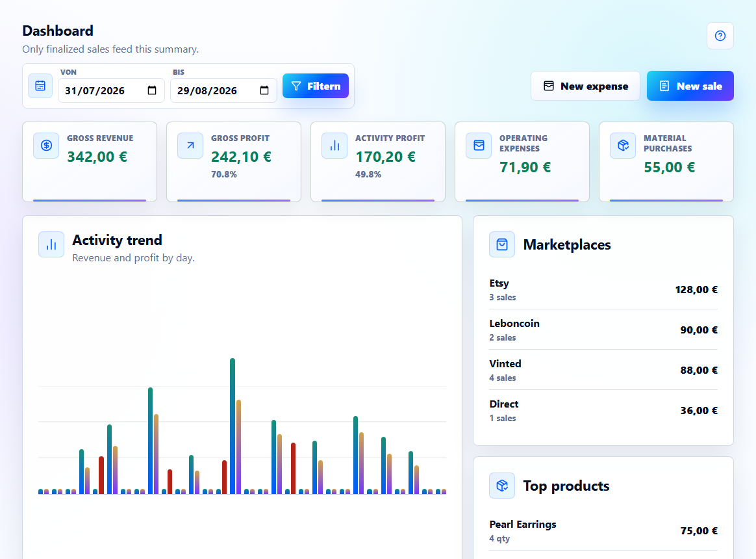
Task: Click the Direct total 36,00 €
Action: [x=699, y=410]
